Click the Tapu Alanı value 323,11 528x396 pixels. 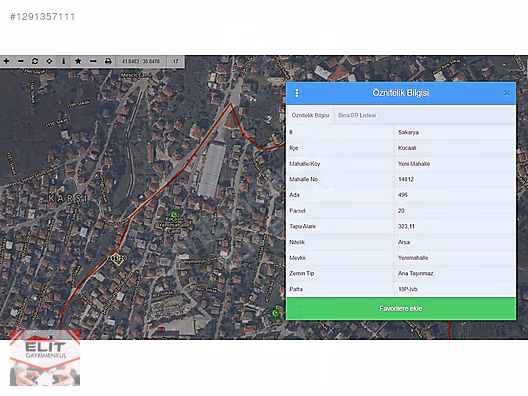pos(406,226)
